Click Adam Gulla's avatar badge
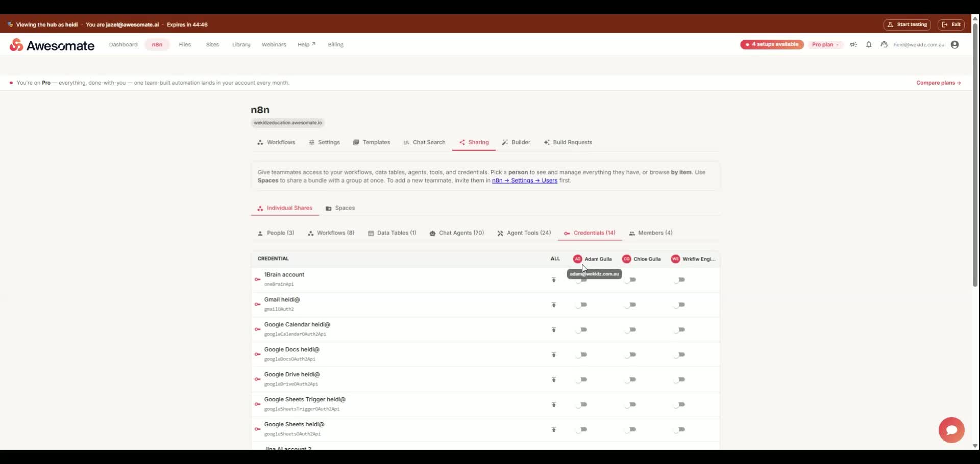 pyautogui.click(x=578, y=259)
